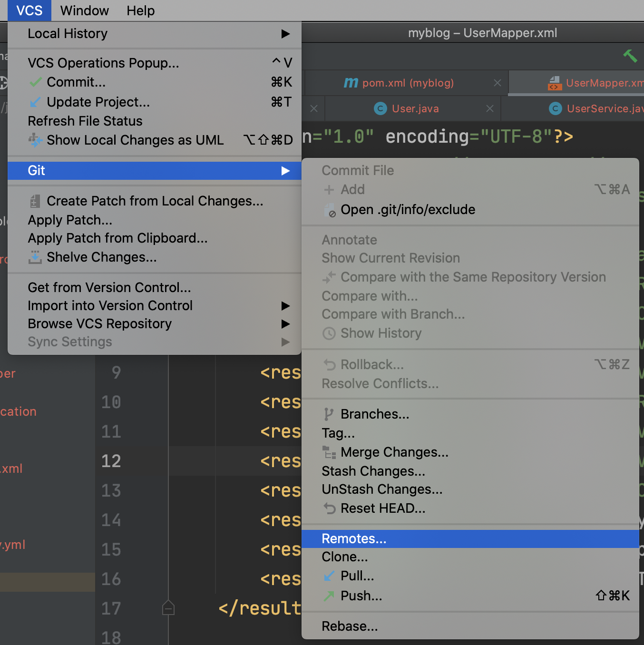Image resolution: width=644 pixels, height=645 pixels.
Task: Expand Browse VCS Repository submenu arrow
Action: click(x=285, y=324)
